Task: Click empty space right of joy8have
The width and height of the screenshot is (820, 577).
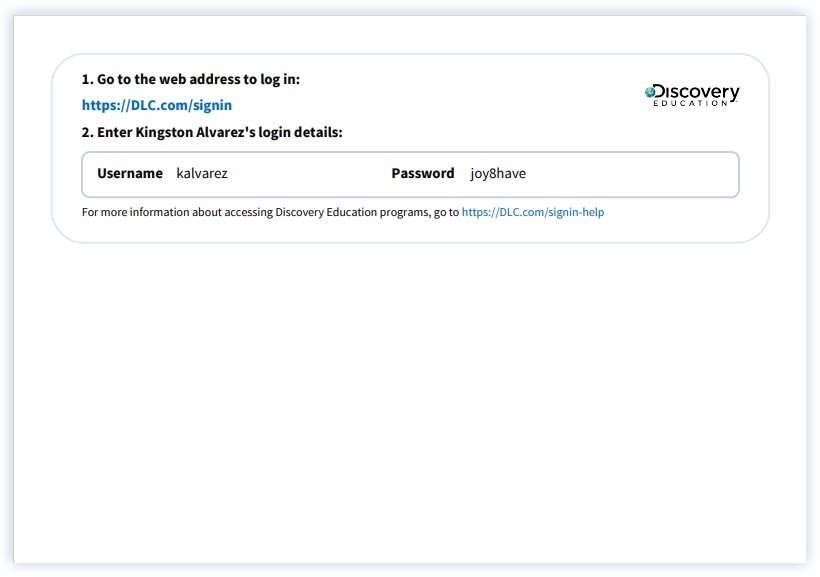Action: coord(630,173)
